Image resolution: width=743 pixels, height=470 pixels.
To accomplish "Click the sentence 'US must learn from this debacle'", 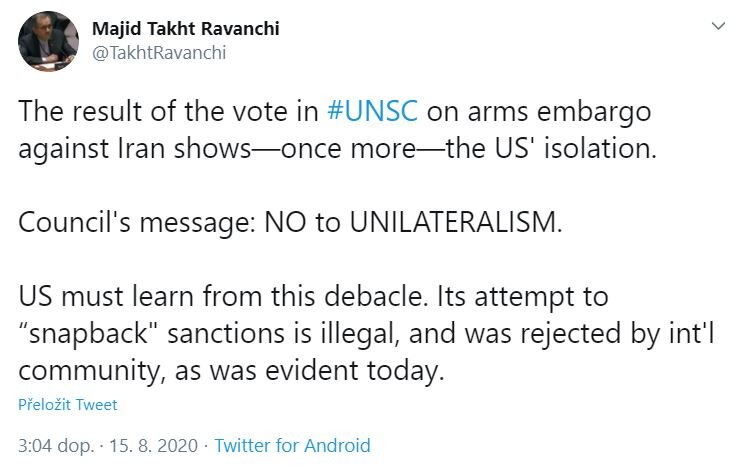I will [221, 297].
